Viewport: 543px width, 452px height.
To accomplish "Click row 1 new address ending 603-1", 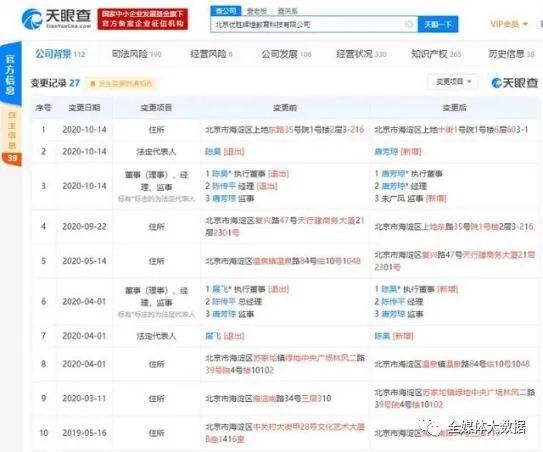I will tap(452, 130).
